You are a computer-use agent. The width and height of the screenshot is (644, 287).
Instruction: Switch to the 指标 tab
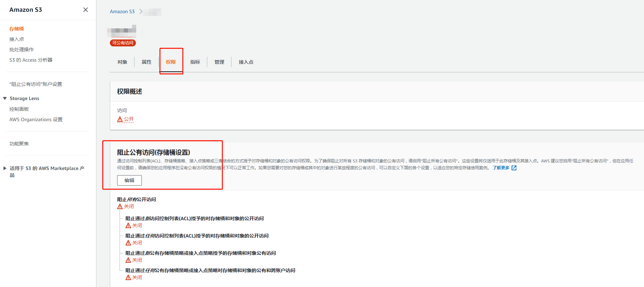tap(195, 62)
